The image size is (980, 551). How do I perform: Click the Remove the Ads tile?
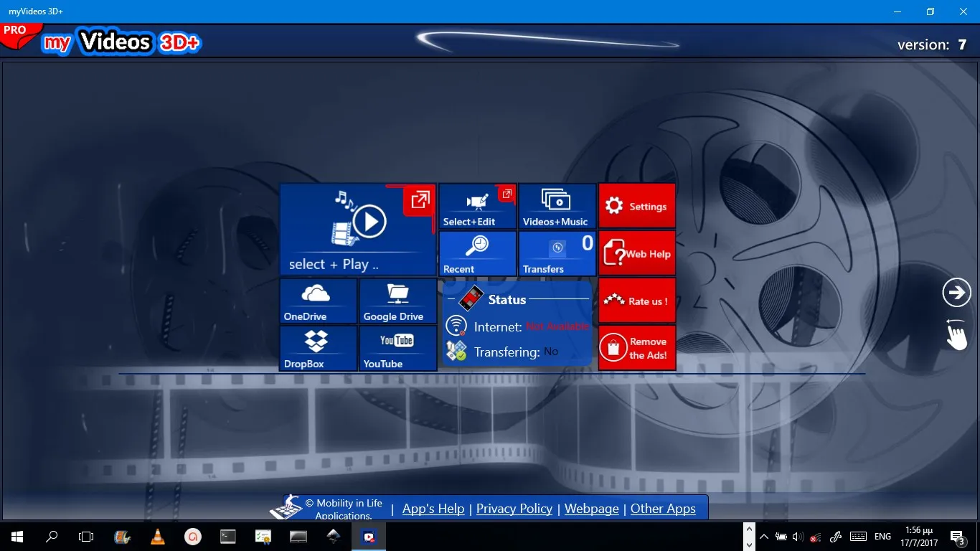636,348
